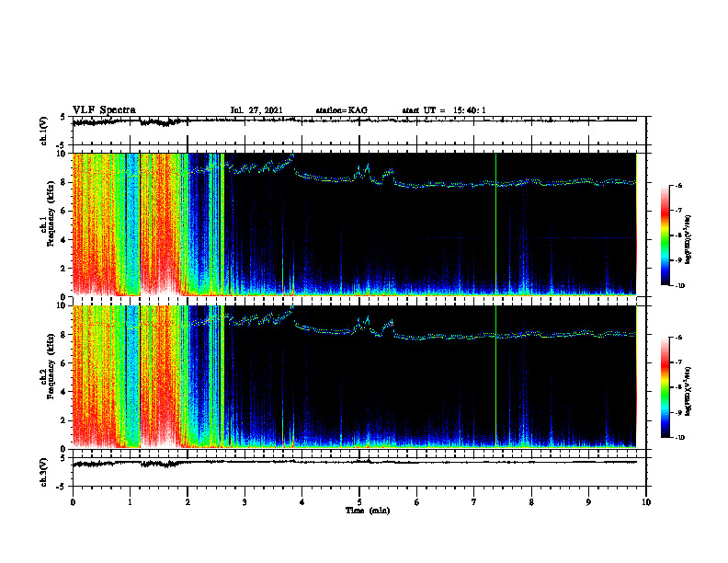Select the date text "Jul. 27, 2021"

tap(256, 110)
